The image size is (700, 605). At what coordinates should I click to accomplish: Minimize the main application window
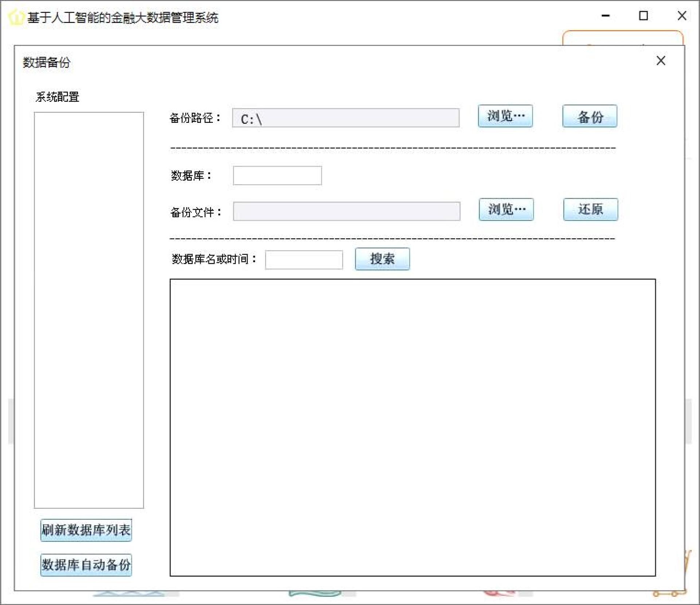coord(606,16)
